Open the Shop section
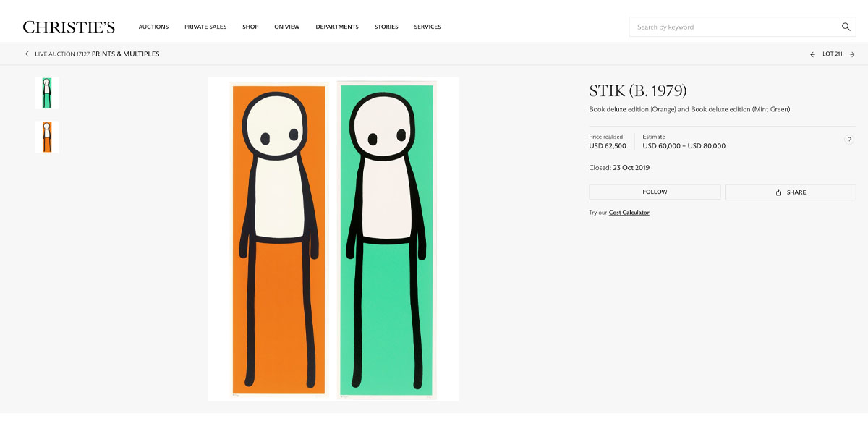The width and height of the screenshot is (868, 434). [x=250, y=27]
